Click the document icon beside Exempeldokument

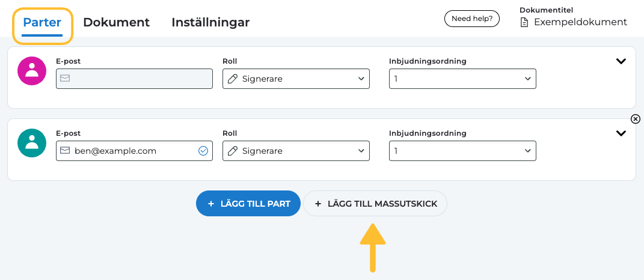point(524,22)
